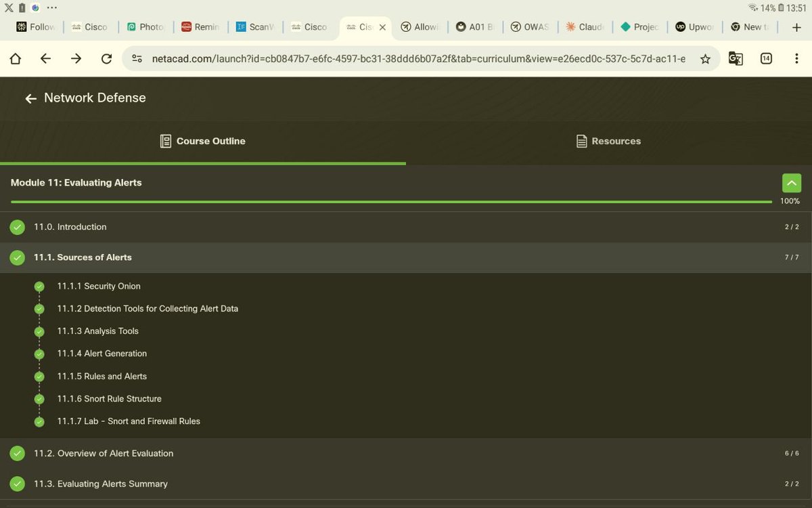The height and width of the screenshot is (508, 812).
Task: Tap the Wi-Fi indicator in status bar
Action: (753, 7)
